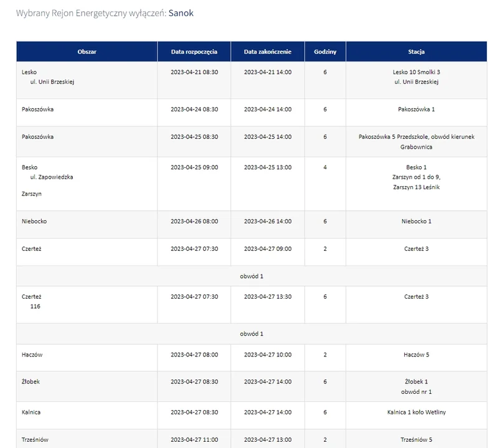Click ul. Zapowiedzka under Besko
This screenshot has width=500, height=448.
tap(51, 177)
